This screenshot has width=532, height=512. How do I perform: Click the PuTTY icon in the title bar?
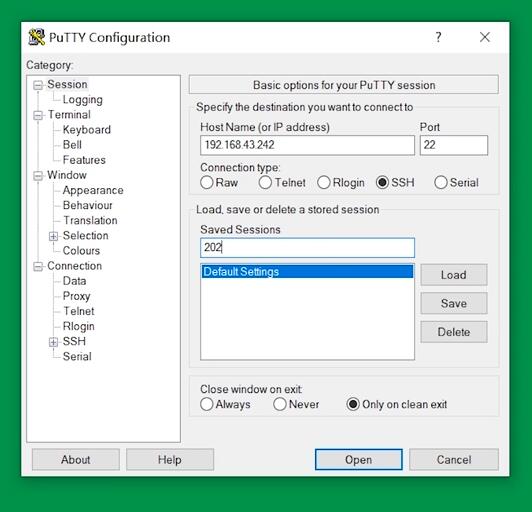click(37, 37)
